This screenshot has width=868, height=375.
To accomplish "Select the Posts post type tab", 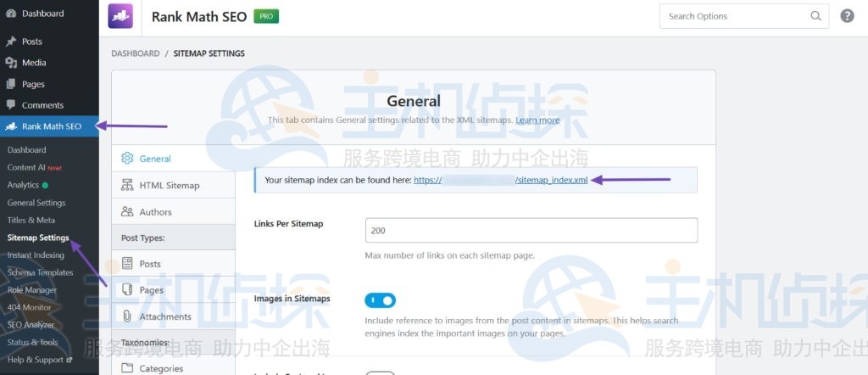I will [173, 264].
